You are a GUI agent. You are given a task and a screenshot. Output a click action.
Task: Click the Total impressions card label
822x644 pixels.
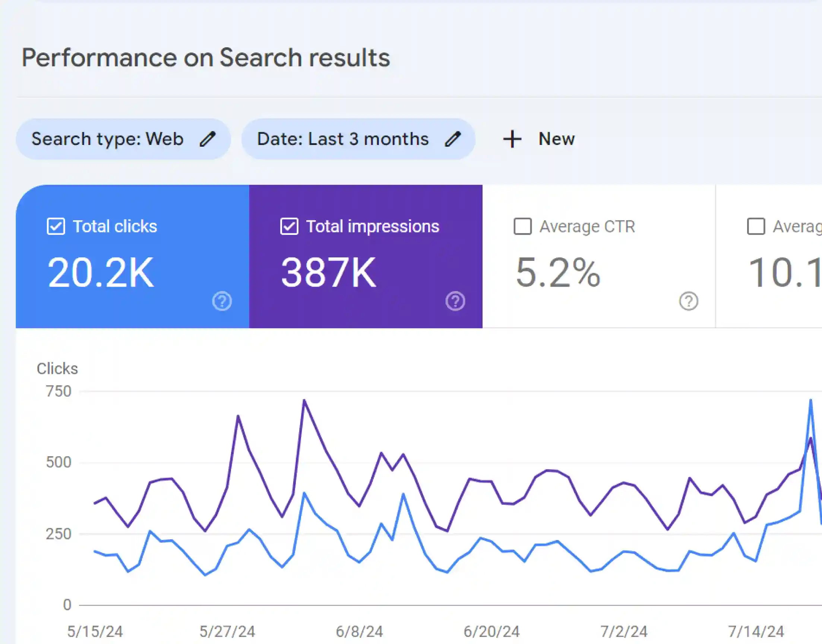(x=373, y=226)
